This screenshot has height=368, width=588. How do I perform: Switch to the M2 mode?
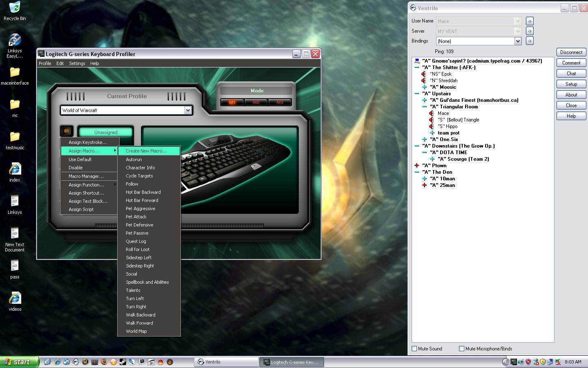(256, 102)
